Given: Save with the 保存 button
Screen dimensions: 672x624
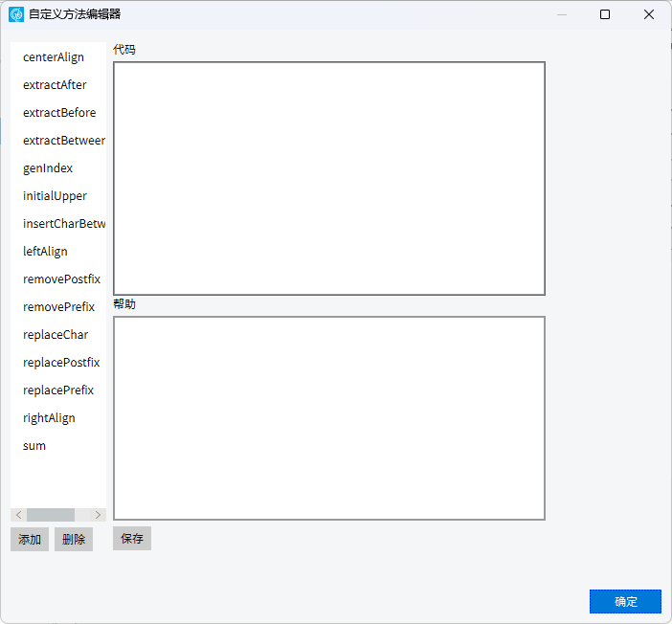Looking at the screenshot, I should coord(132,538).
